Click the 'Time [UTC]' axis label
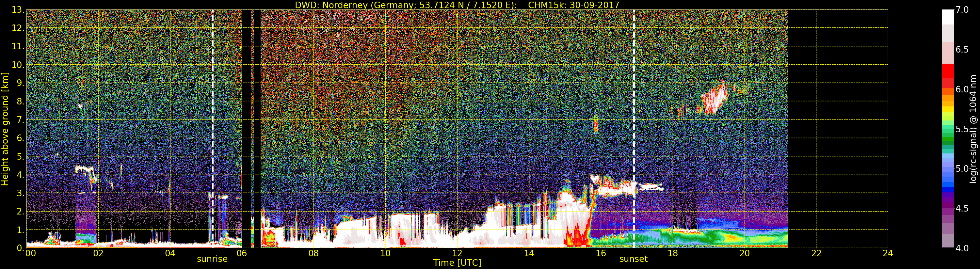Image resolution: width=980 pixels, height=269 pixels. coord(457,263)
